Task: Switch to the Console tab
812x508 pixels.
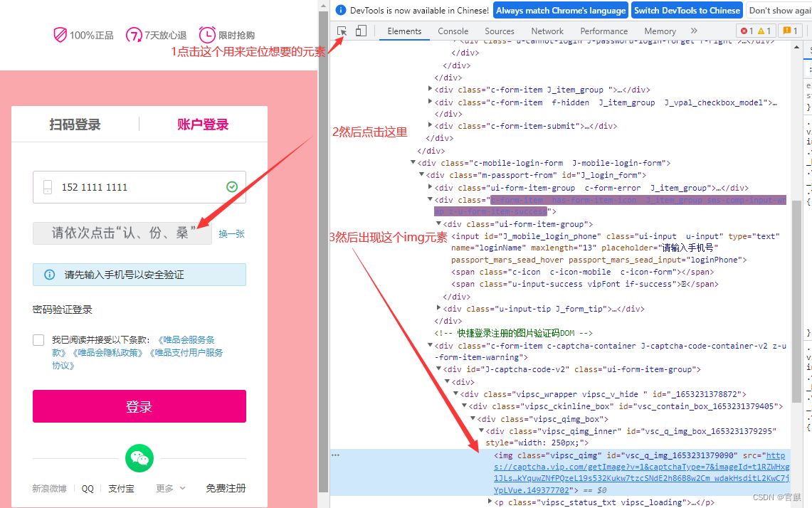Action: pyautogui.click(x=453, y=31)
